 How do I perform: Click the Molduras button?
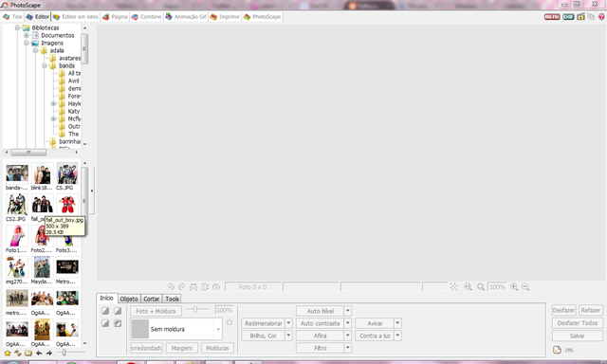click(217, 348)
